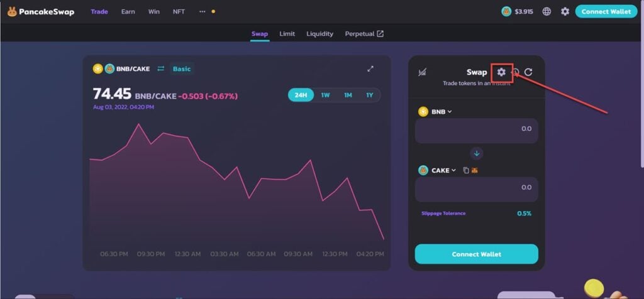
Task: Open swap settings gear icon
Action: pyautogui.click(x=501, y=72)
